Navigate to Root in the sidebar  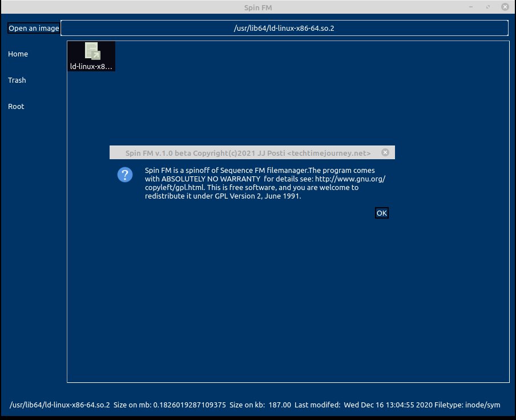coord(16,107)
